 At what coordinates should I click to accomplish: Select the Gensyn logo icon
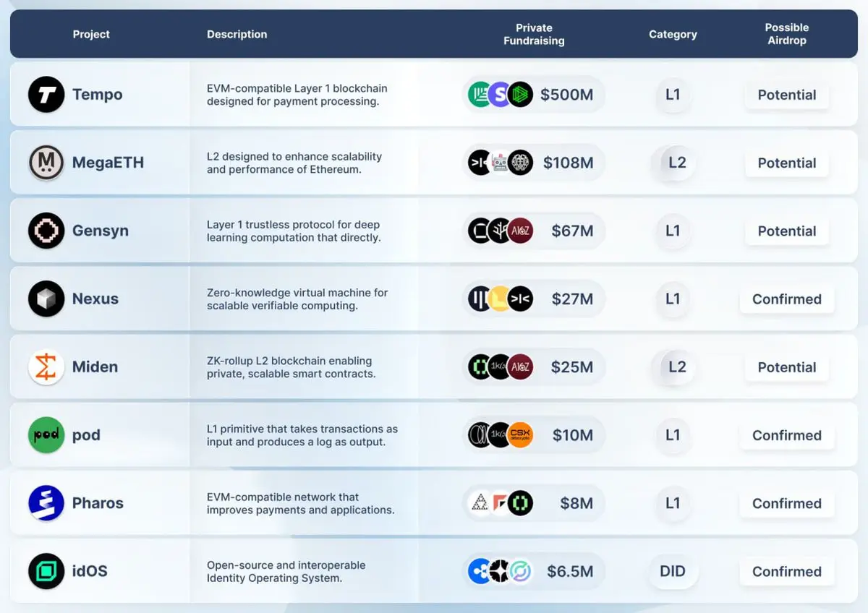[46, 231]
